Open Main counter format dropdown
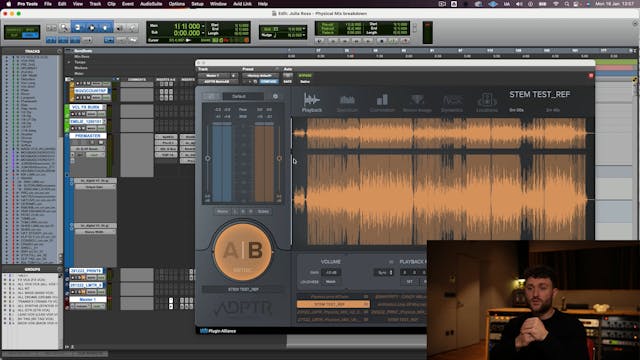This screenshot has height=360, width=640. [x=203, y=26]
